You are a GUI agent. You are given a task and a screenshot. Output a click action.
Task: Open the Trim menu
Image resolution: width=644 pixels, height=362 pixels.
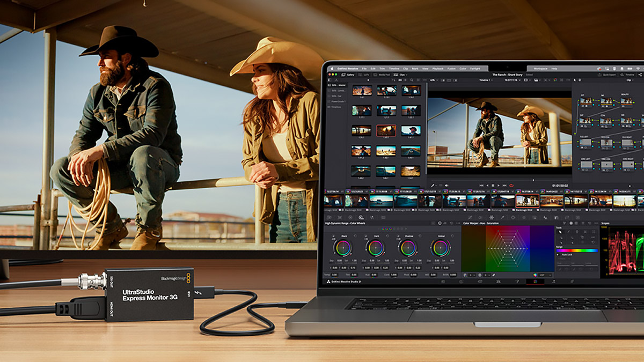[382, 69]
